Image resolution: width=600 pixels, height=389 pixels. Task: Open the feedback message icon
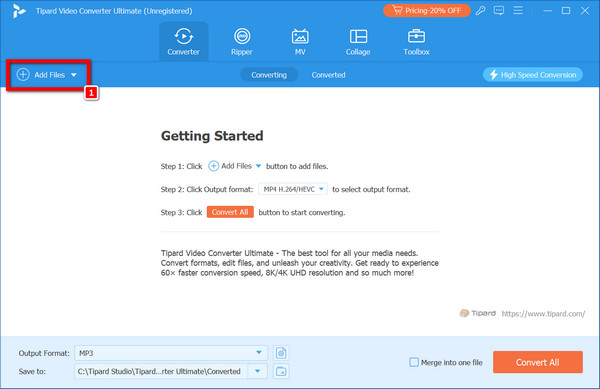click(499, 11)
